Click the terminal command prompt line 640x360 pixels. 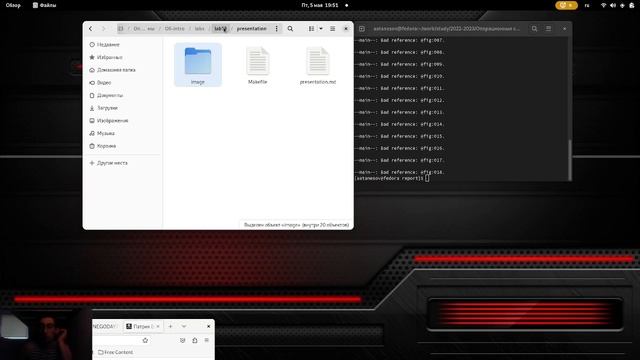click(x=391, y=178)
